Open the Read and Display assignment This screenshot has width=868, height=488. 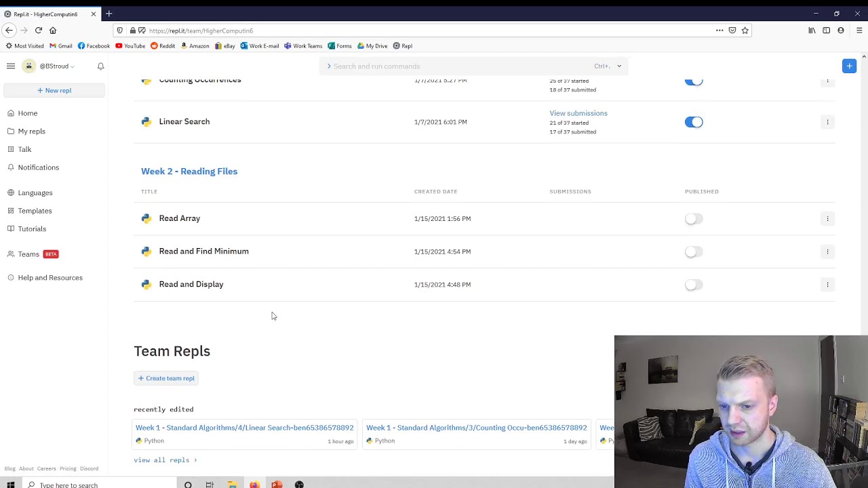click(191, 285)
